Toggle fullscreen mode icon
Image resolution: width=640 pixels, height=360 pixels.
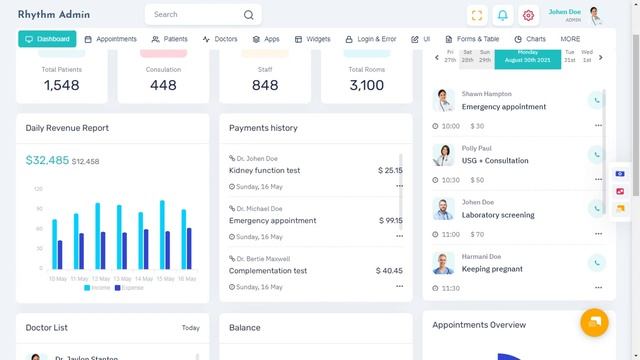477,16
